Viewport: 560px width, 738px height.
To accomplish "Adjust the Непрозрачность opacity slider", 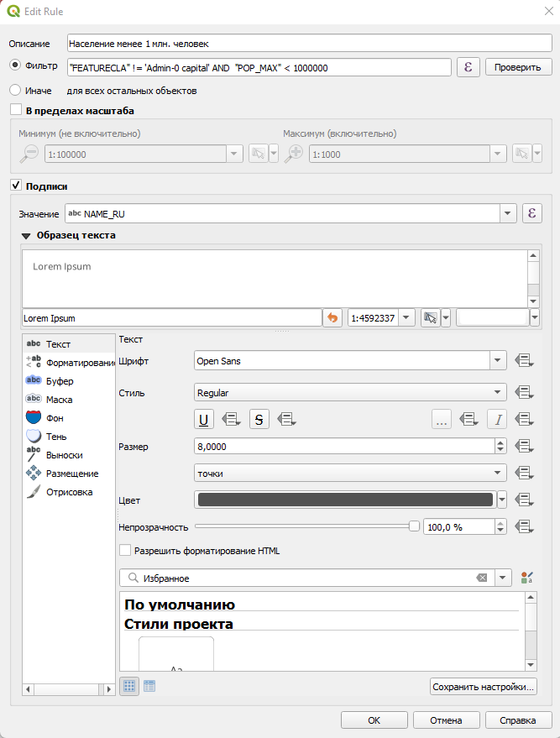I will coord(306,526).
